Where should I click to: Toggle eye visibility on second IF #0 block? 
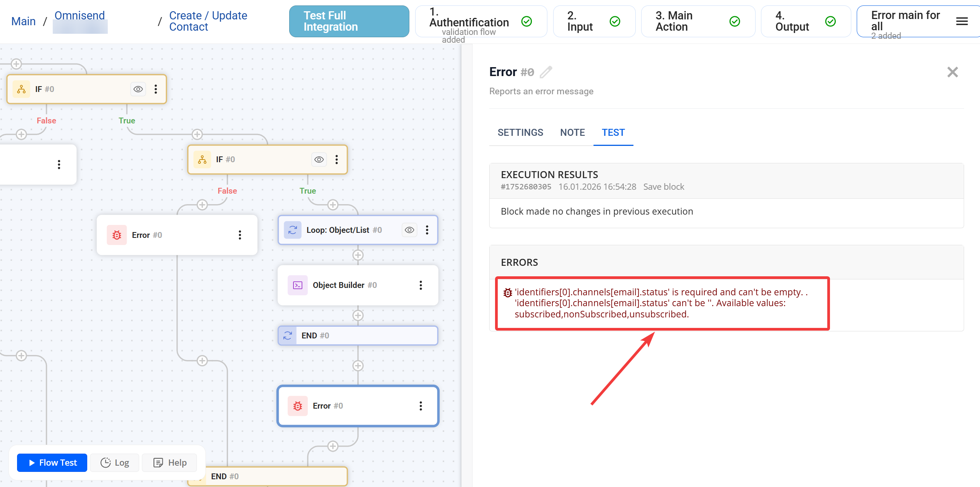tap(319, 159)
